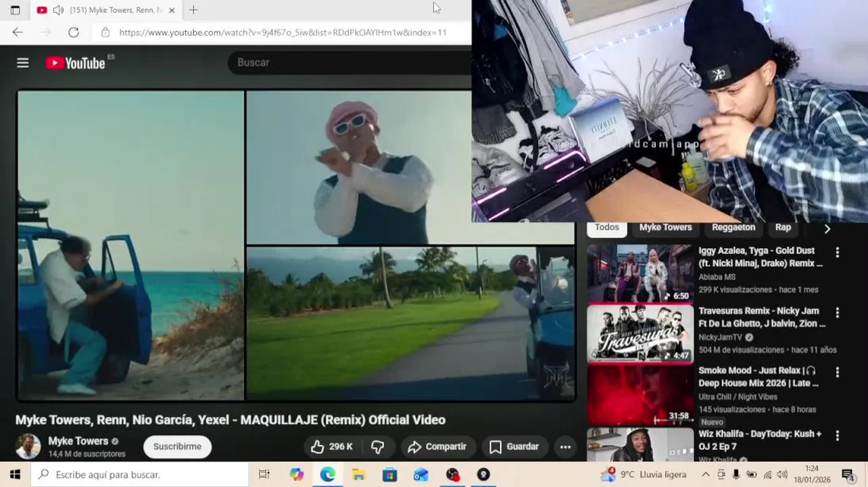Subscribe with the Suscribirme button

[177, 446]
